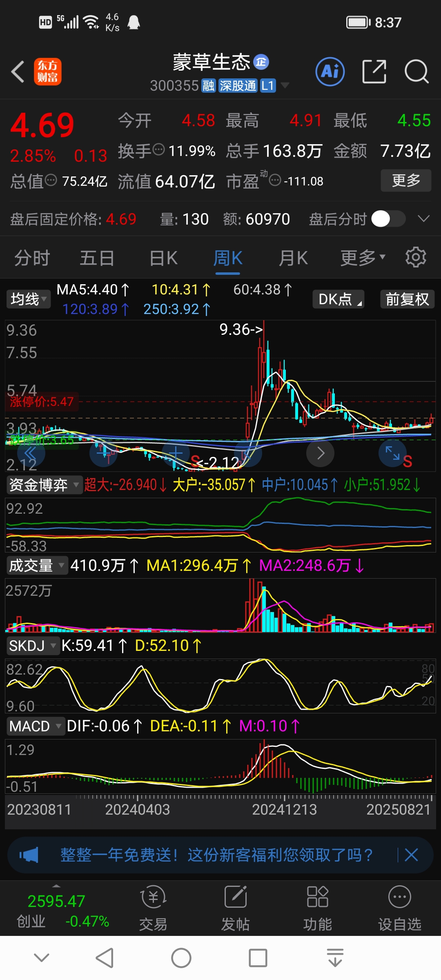Open MACD indicator dropdown

tap(36, 726)
